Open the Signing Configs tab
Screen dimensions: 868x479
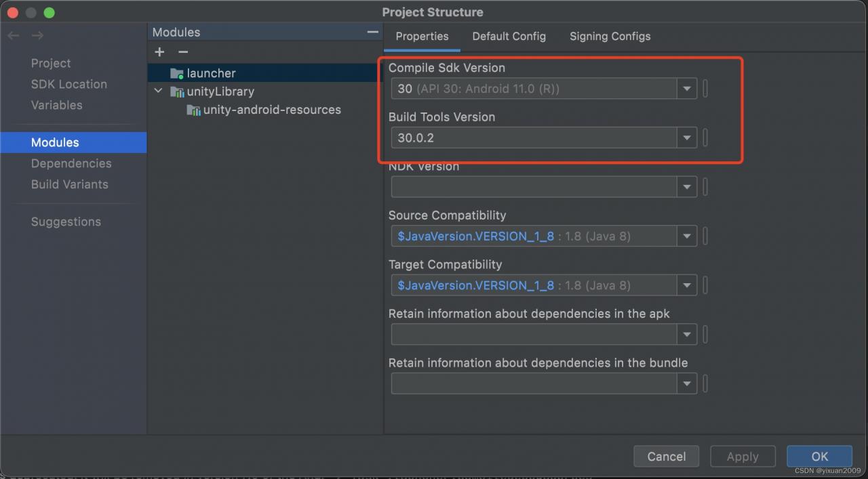[x=610, y=37]
